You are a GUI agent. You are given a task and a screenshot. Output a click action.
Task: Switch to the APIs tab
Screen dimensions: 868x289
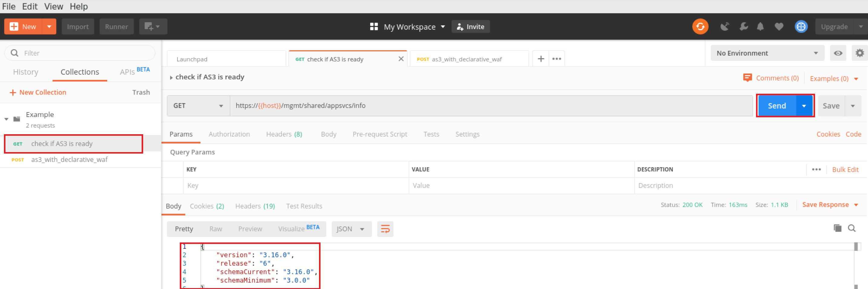pos(127,72)
